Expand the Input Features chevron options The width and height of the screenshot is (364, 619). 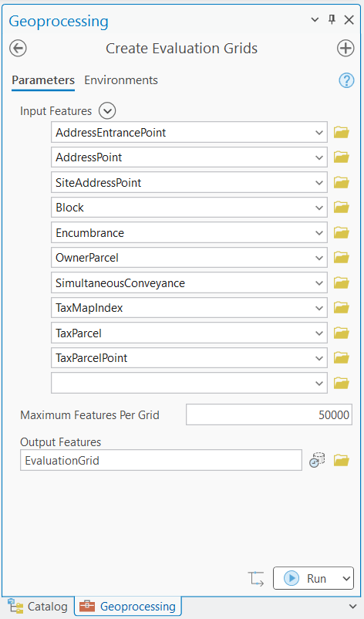pyautogui.click(x=107, y=110)
